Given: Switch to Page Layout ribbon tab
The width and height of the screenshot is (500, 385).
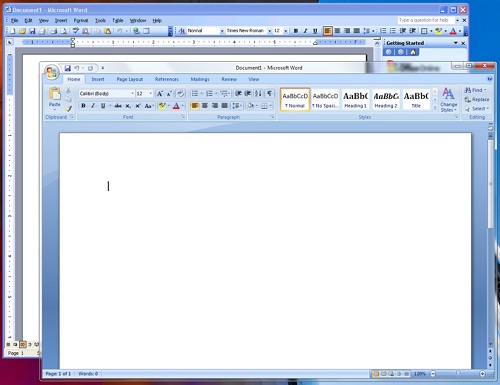Looking at the screenshot, I should click(x=130, y=79).
